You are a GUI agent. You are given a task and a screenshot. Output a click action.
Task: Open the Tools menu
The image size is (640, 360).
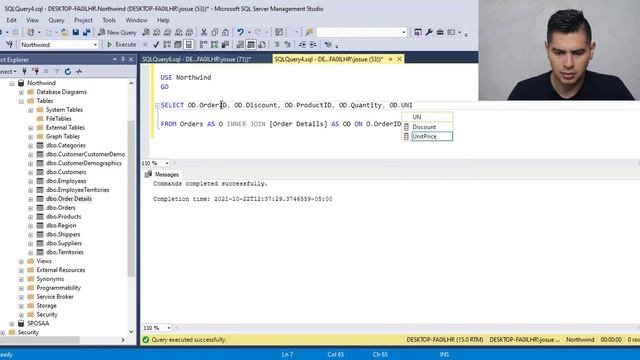pyautogui.click(x=109, y=20)
